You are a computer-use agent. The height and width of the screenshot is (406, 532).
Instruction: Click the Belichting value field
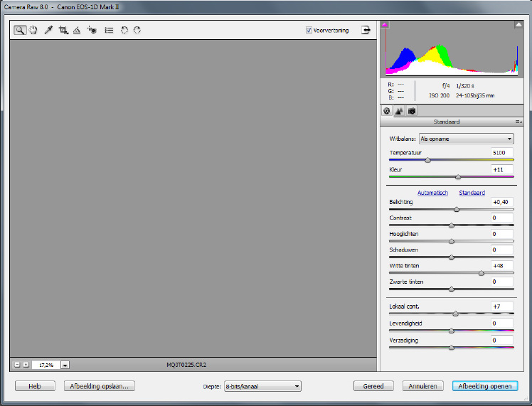(502, 202)
